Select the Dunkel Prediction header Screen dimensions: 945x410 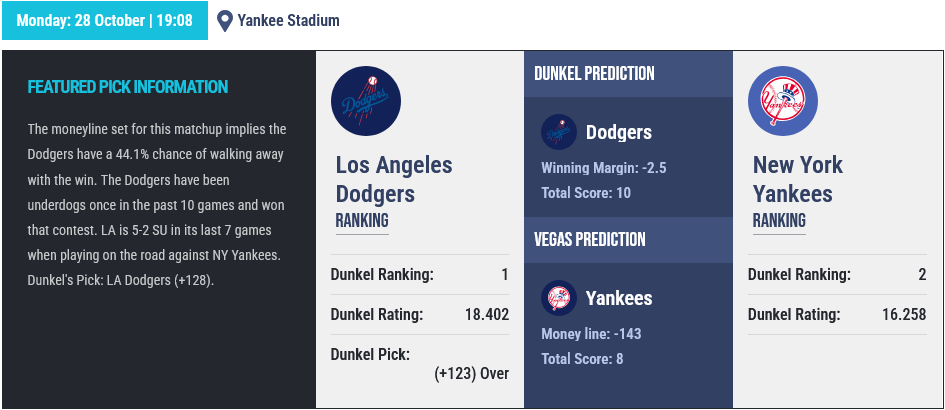pos(594,74)
